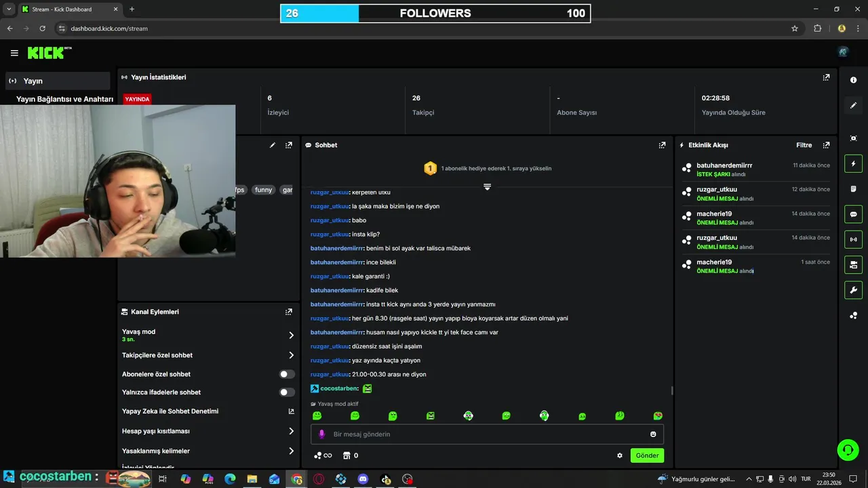
Task: Toggle the broadcast stats sidebar icon
Action: [853, 239]
